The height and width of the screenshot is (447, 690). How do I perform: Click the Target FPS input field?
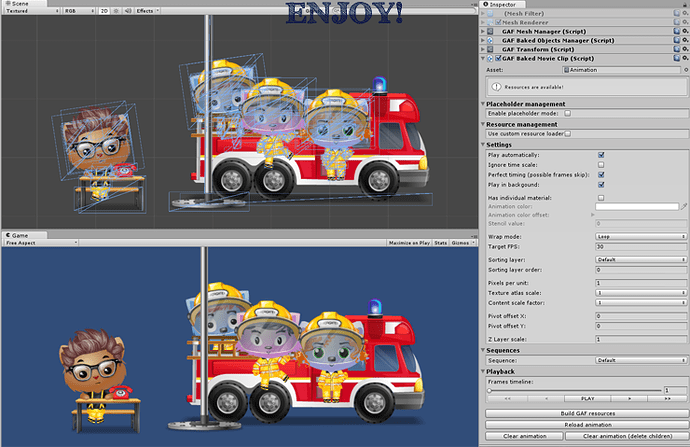pyautogui.click(x=641, y=247)
